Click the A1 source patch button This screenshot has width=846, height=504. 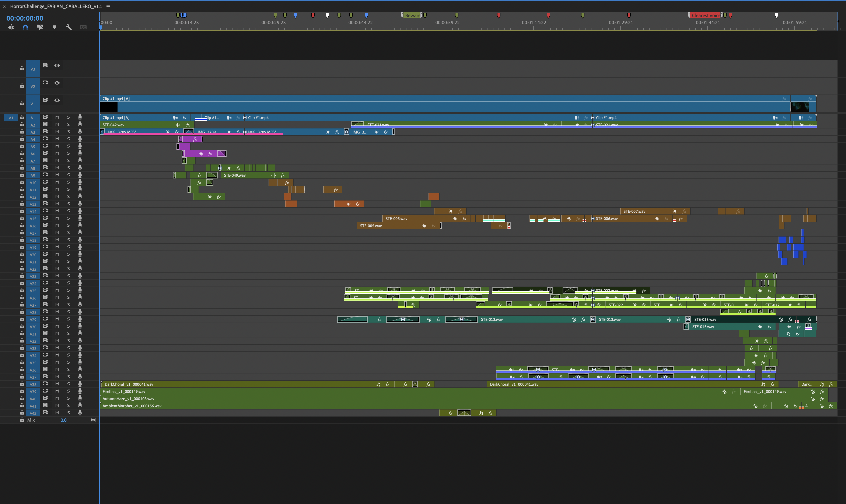tap(11, 117)
